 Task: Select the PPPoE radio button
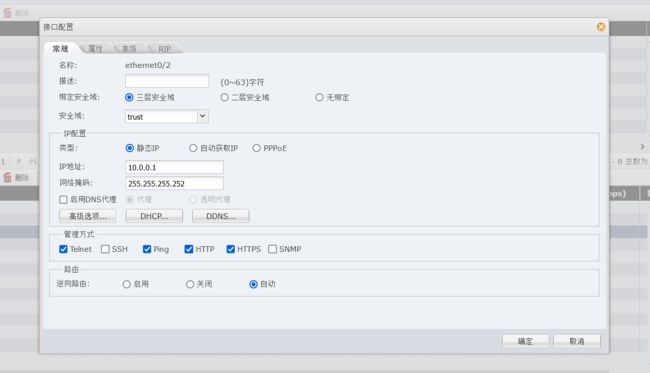point(256,148)
